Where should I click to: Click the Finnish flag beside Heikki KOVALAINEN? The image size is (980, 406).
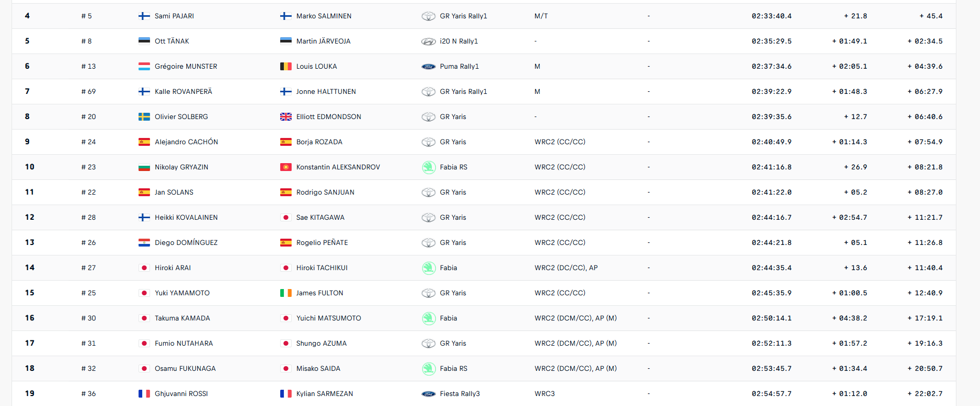coord(144,218)
